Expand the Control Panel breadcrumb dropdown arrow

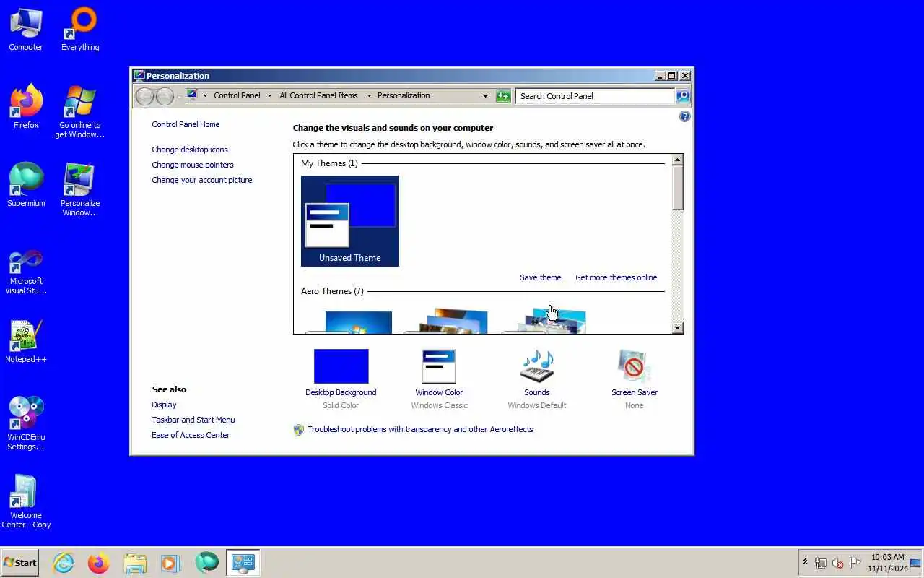pos(269,95)
